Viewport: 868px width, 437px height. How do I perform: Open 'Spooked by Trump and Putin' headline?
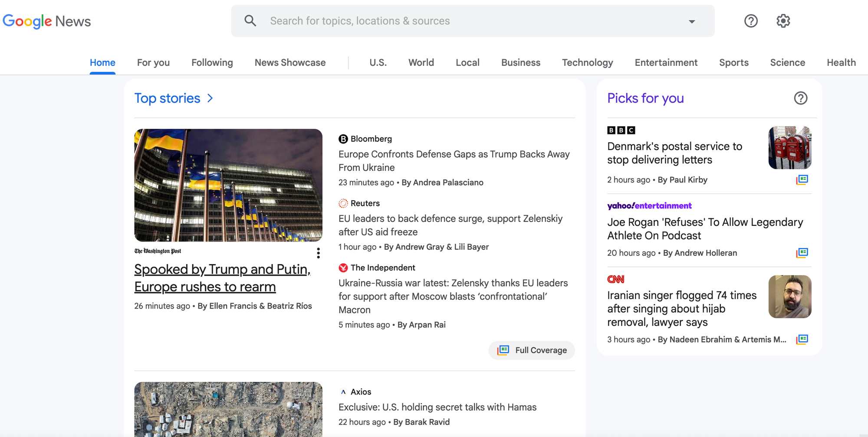(x=222, y=278)
